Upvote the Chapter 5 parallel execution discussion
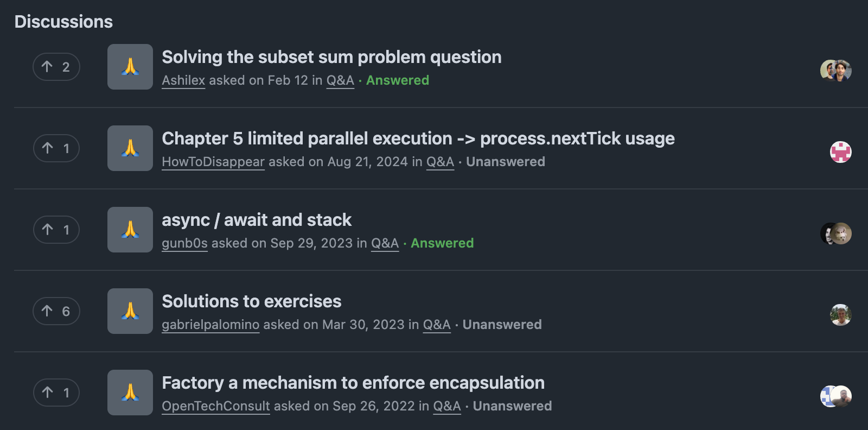 point(56,148)
